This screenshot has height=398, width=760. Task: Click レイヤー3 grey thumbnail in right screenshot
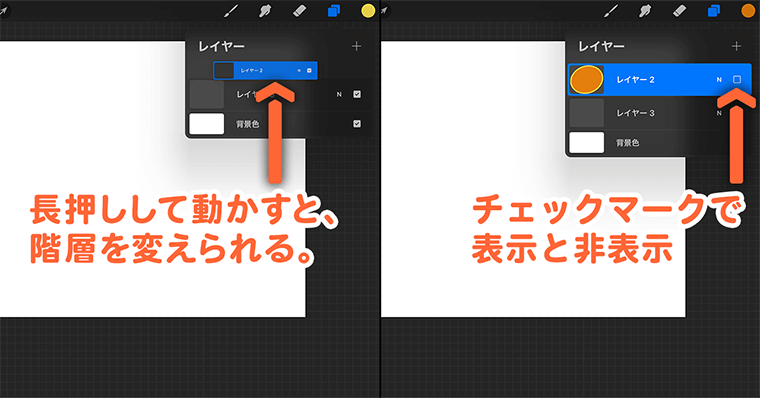(x=586, y=113)
